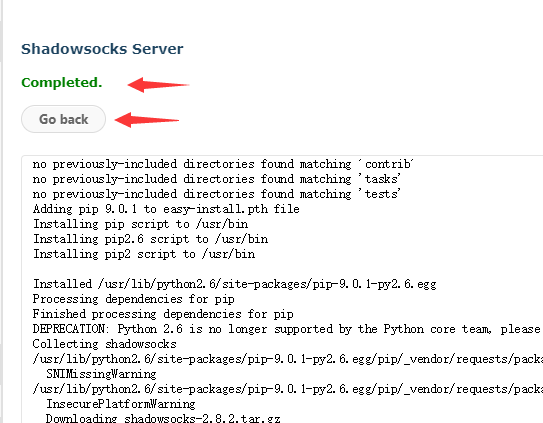Click 'Installing pip2 script' log line
Image resolution: width=543 pixels, height=423 pixels.
(x=144, y=254)
